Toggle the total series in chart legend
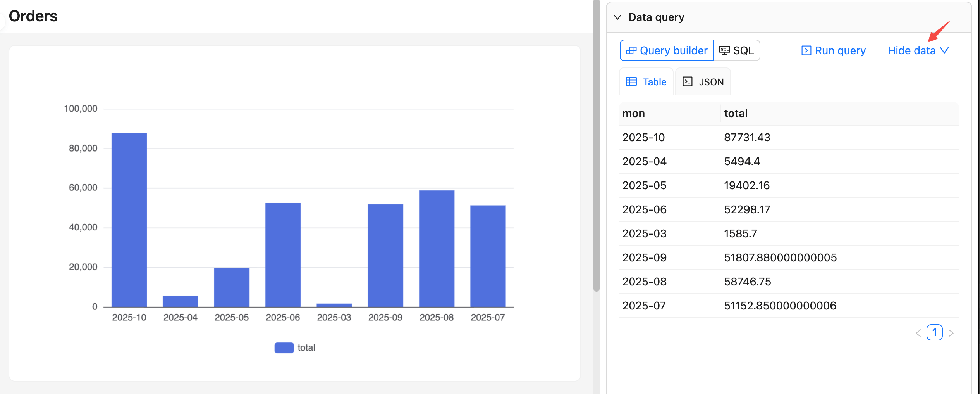 [x=295, y=347]
